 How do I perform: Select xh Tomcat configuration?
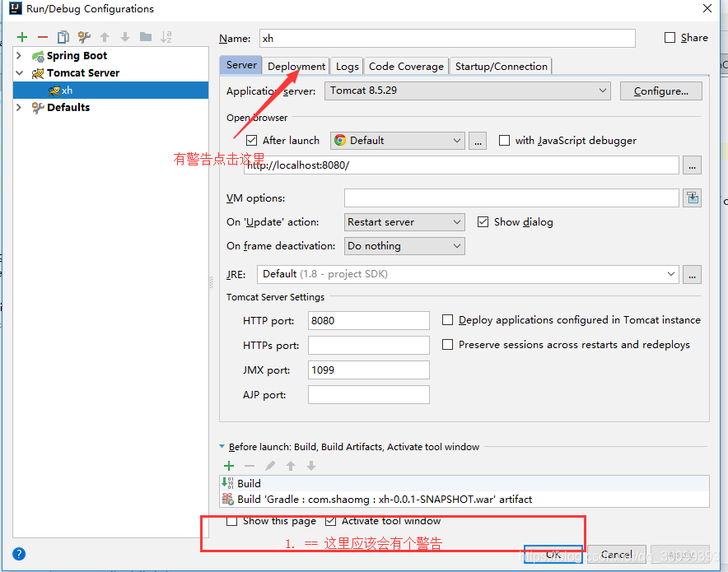pos(110,90)
